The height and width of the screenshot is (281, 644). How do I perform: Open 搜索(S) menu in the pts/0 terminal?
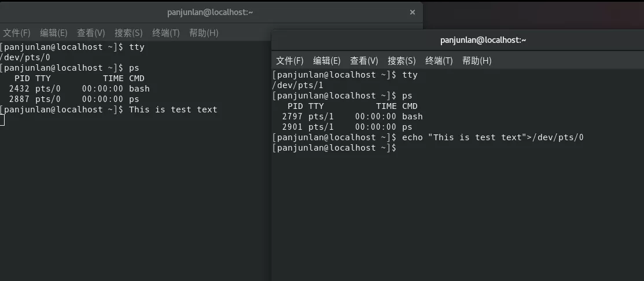click(x=128, y=33)
